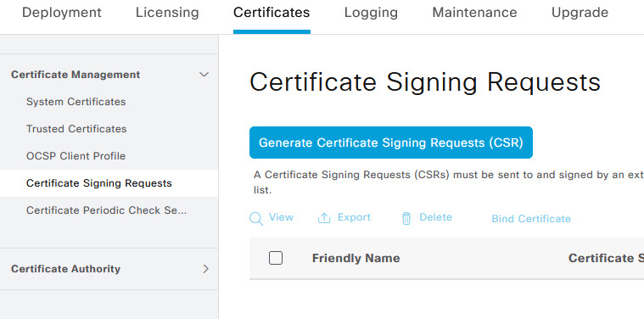Select OCSP Client Profile menu item

point(76,156)
